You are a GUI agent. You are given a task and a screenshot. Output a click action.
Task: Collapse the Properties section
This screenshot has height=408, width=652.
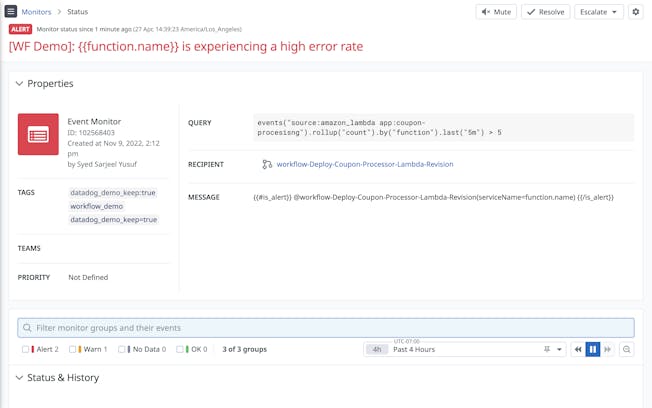tap(19, 84)
